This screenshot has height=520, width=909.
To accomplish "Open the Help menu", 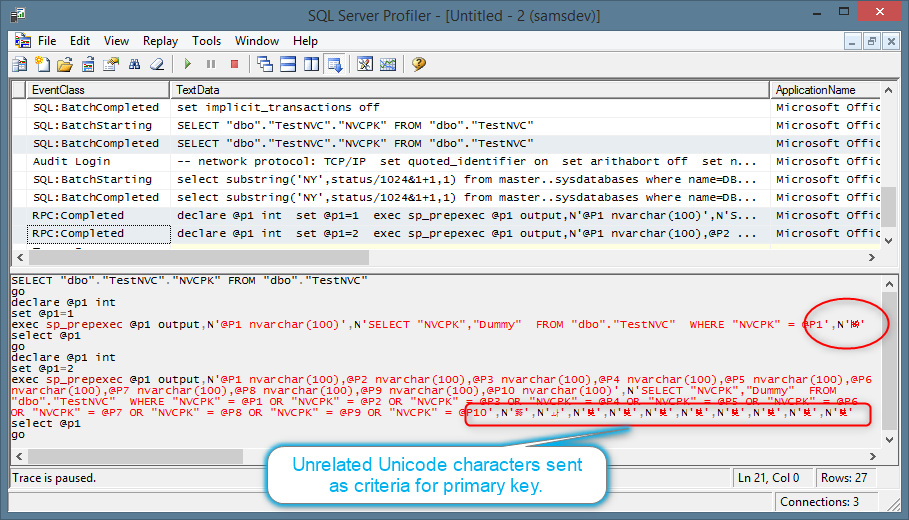I will click(x=305, y=41).
